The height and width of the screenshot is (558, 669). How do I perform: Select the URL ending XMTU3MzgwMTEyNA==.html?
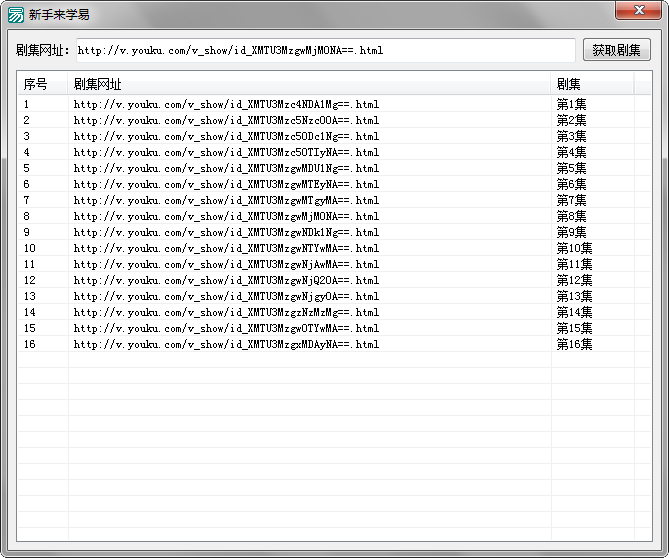coord(226,184)
